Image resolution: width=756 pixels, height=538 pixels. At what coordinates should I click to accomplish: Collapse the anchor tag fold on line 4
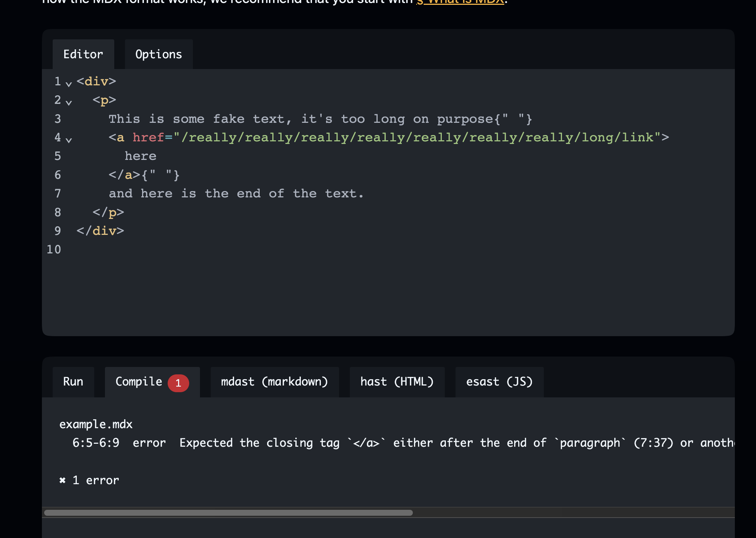click(69, 140)
